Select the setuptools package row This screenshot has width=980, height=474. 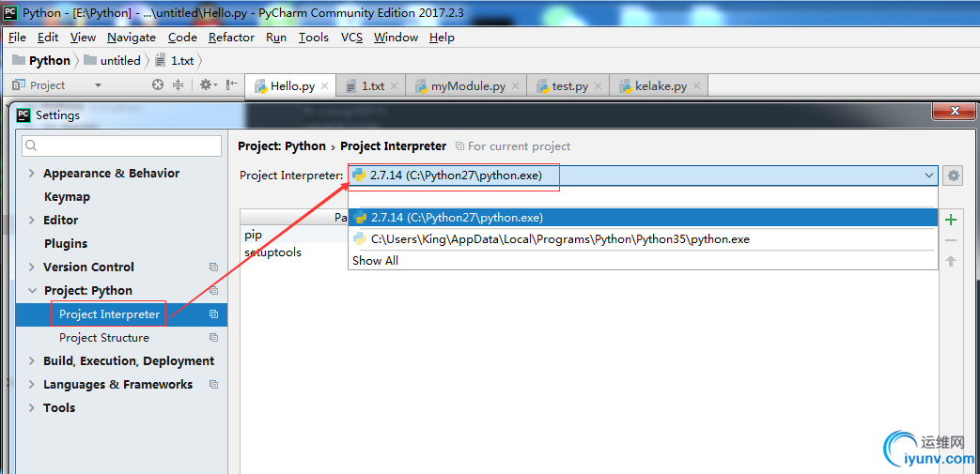tap(294, 252)
